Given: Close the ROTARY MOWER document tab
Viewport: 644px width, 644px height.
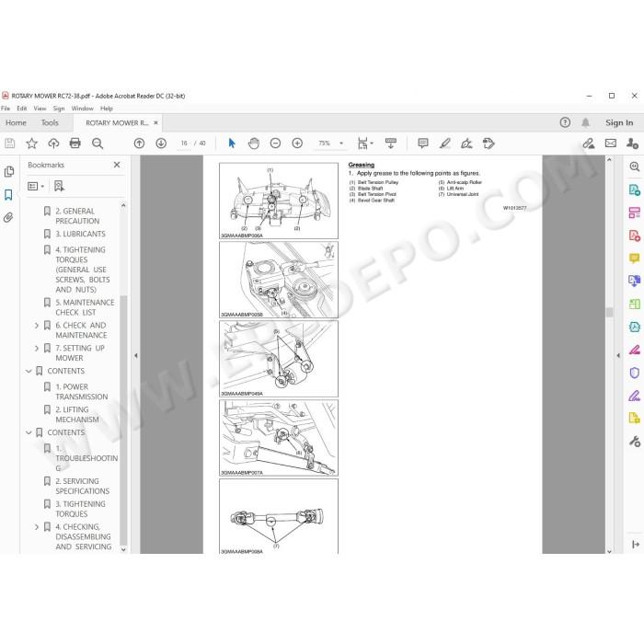Looking at the screenshot, I should pos(155,122).
